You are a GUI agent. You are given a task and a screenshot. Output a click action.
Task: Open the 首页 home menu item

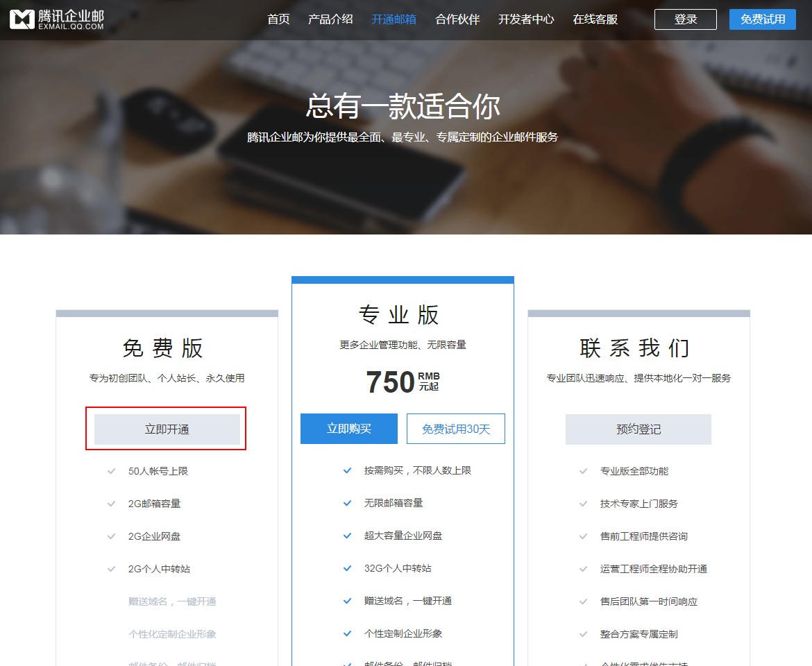pos(278,19)
